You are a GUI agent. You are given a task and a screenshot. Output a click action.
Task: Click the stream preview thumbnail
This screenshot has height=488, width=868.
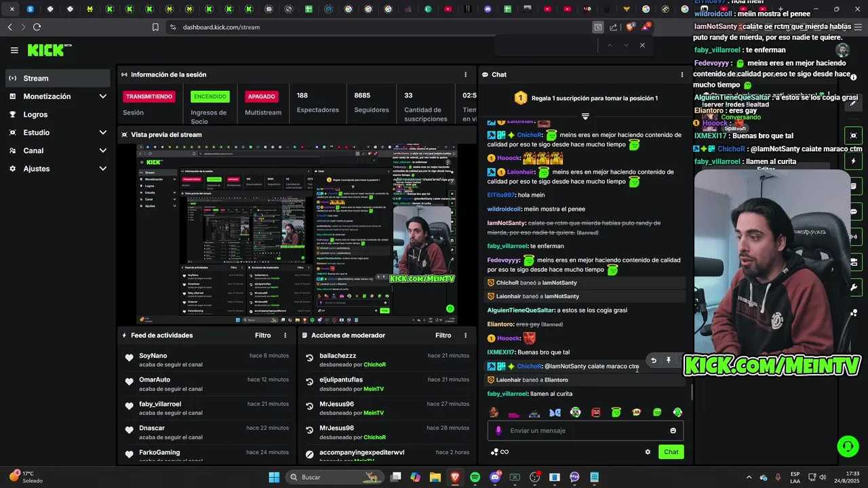tap(296, 234)
